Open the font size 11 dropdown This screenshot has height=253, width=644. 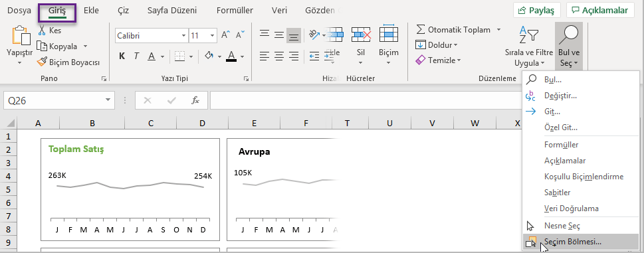(x=212, y=36)
